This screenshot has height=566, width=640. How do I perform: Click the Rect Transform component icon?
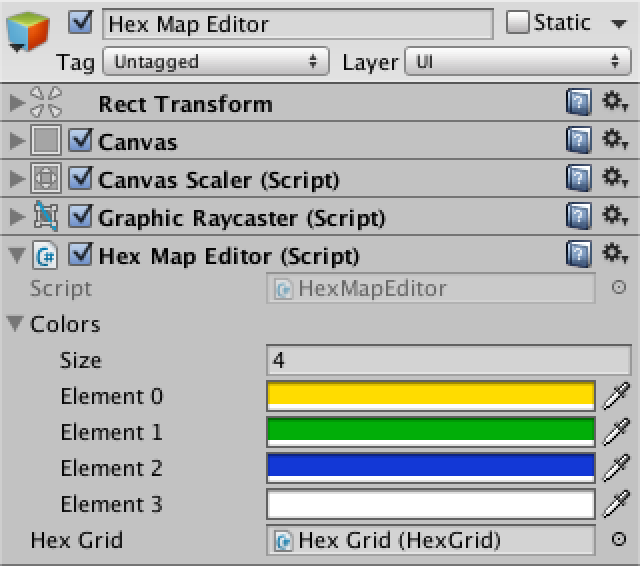[x=46, y=102]
